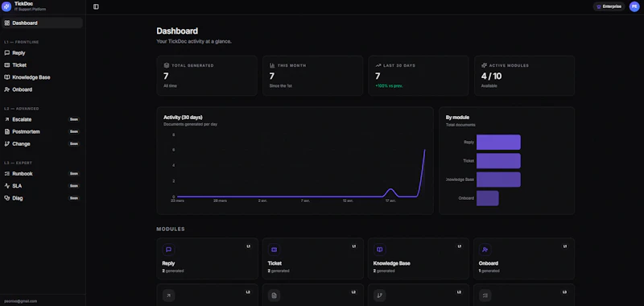Select Postmortem in the sidebar
Screen dimensions: 644x306
point(43,132)
